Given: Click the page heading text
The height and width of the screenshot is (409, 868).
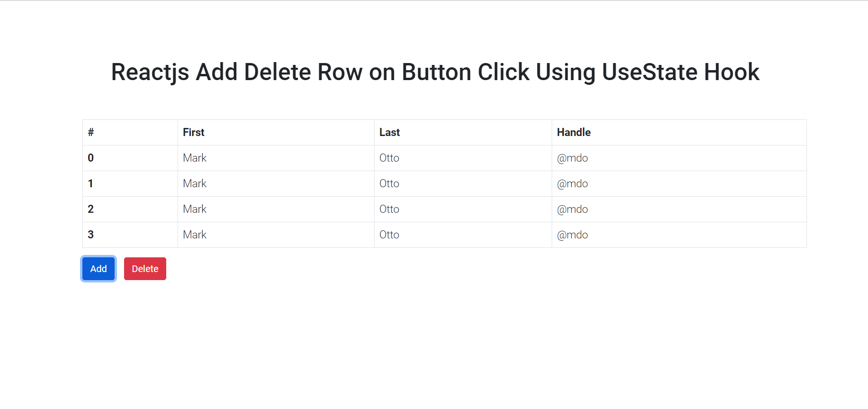Looking at the screenshot, I should [x=435, y=72].
